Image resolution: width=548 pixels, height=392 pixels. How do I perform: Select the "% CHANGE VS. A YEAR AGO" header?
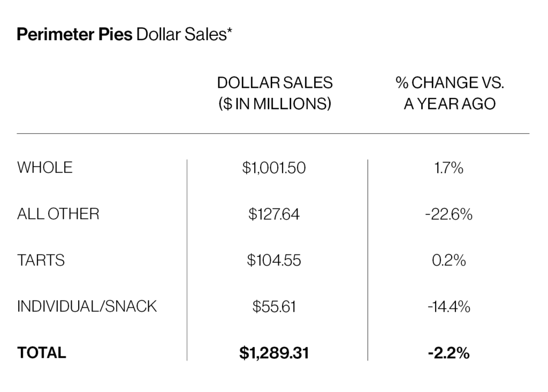[450, 93]
